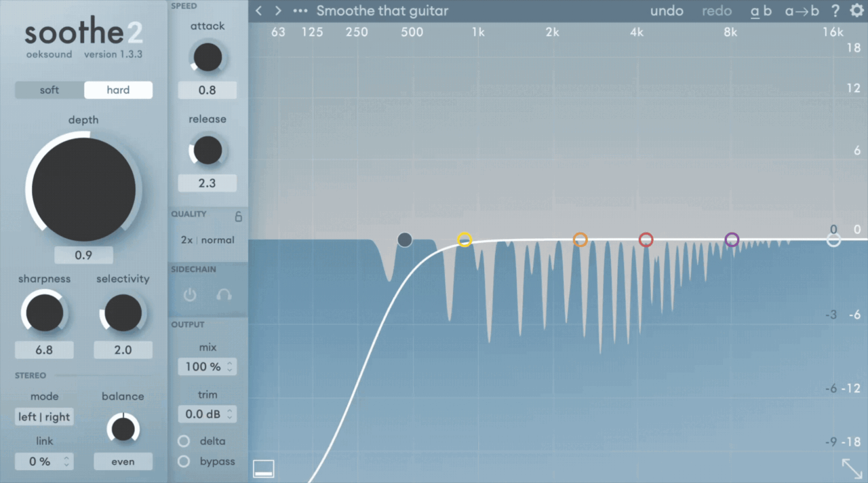Click the resize arrows icon in corner
Viewport: 868px width, 483px height.
coord(852,468)
